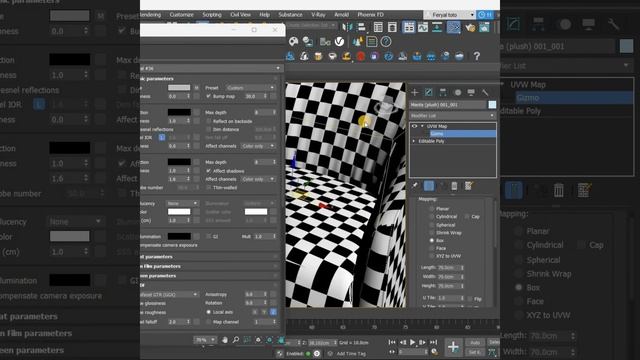This screenshot has width=640, height=360.
Task: Select Planar mapping radio button
Action: (x=431, y=209)
